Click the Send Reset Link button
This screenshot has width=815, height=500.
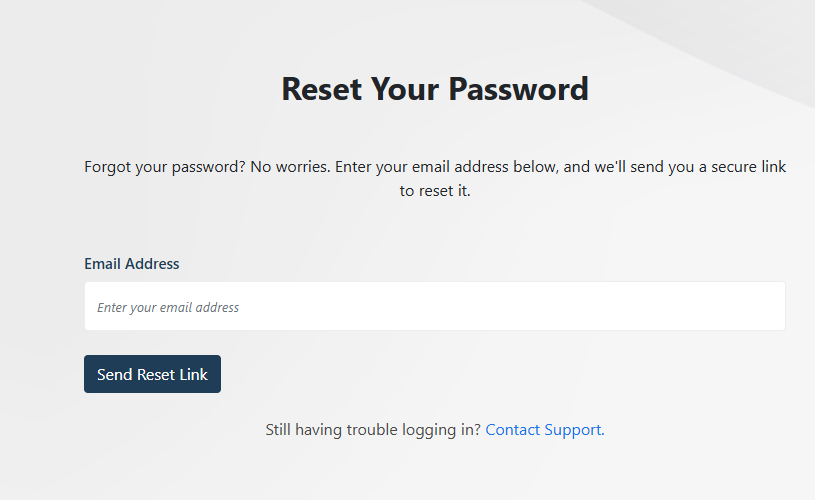[152, 374]
